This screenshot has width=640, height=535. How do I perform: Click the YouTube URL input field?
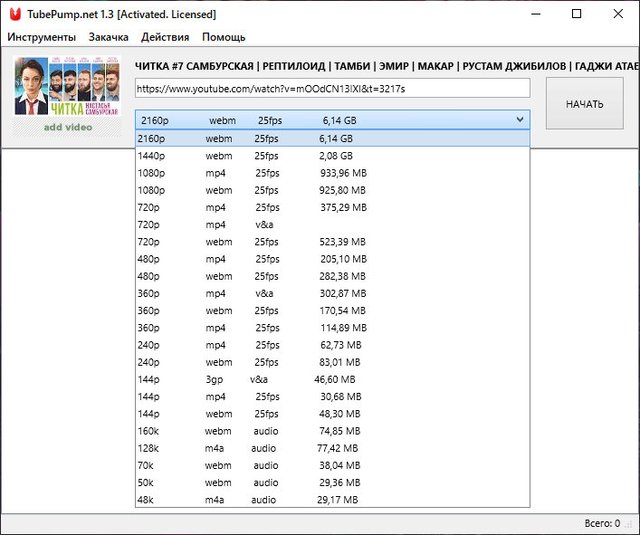tap(332, 89)
